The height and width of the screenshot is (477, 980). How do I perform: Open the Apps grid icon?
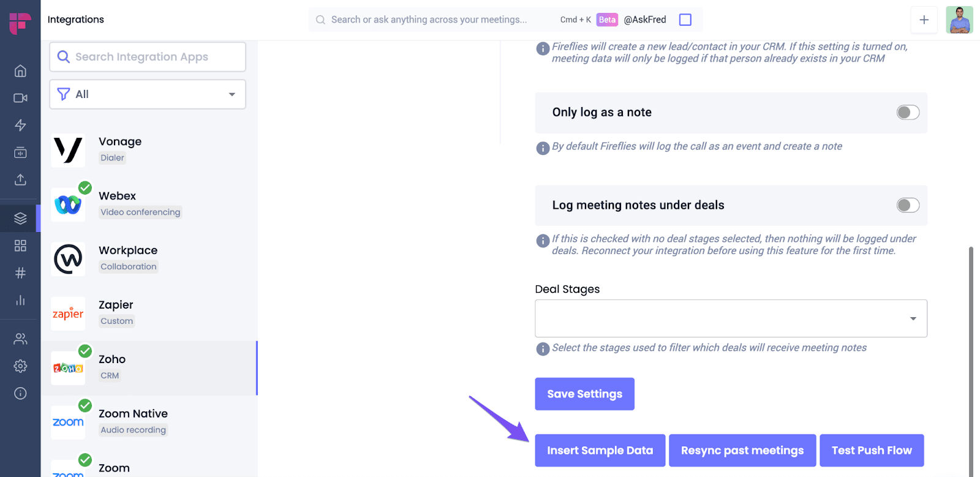(20, 246)
